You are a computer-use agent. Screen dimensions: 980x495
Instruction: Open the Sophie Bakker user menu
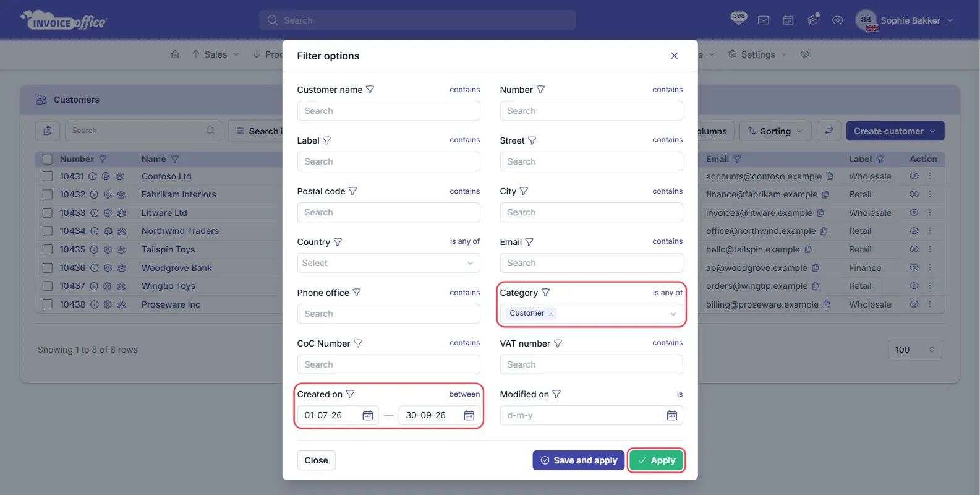[905, 20]
